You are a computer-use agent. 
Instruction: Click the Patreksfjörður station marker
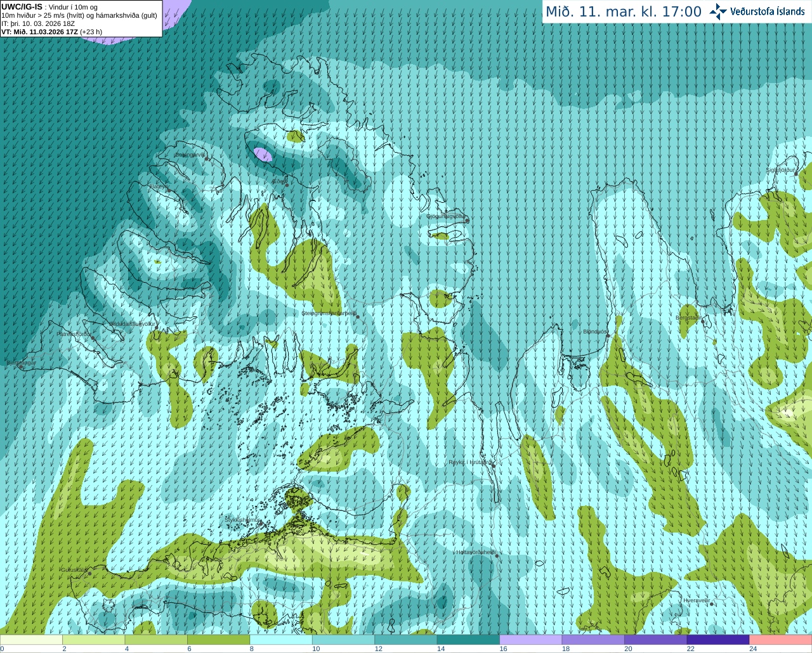coord(93,338)
